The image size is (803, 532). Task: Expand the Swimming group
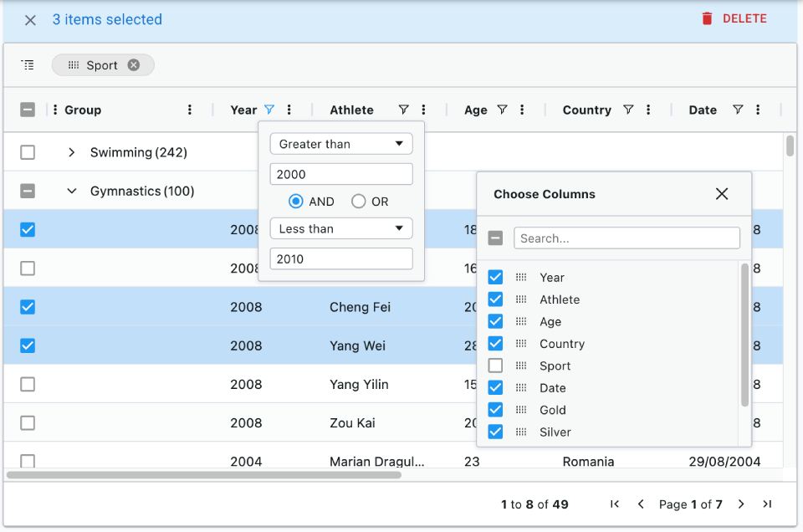click(72, 152)
